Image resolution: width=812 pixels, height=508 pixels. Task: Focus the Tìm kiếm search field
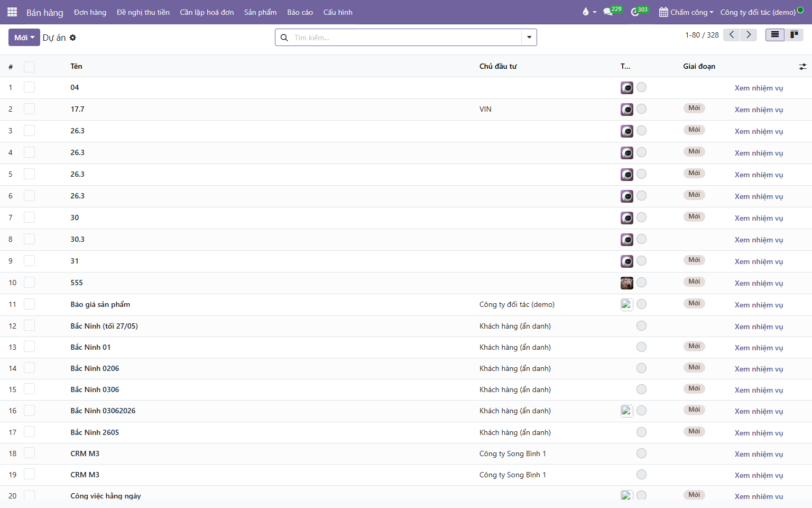[406, 38]
